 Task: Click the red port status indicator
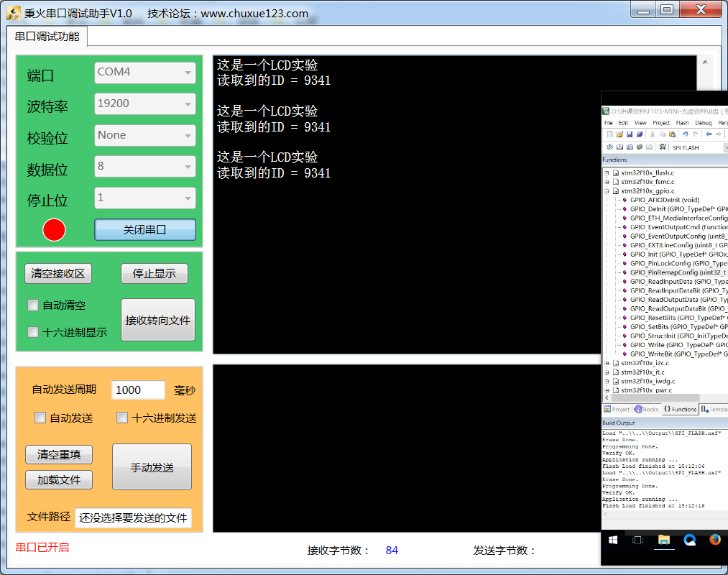[54, 230]
